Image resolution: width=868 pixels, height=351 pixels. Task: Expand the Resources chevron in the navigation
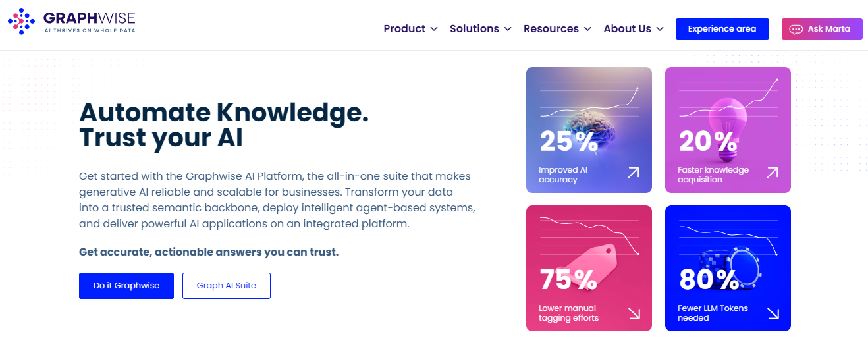tap(587, 29)
